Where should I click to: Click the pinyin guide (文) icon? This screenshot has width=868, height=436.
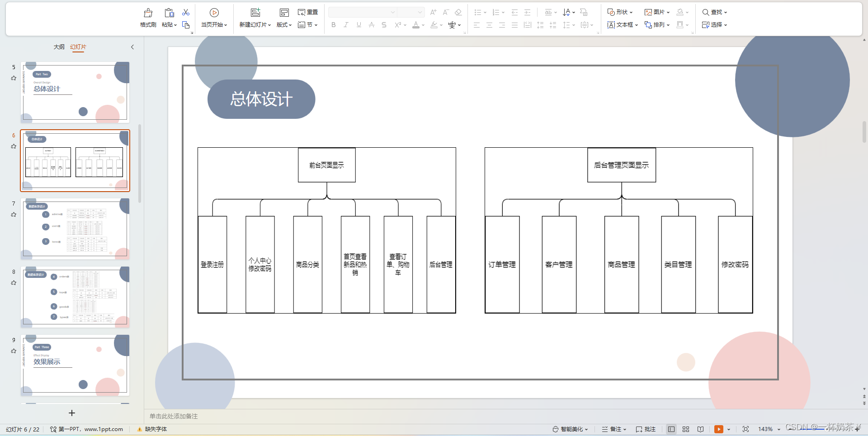coord(452,25)
